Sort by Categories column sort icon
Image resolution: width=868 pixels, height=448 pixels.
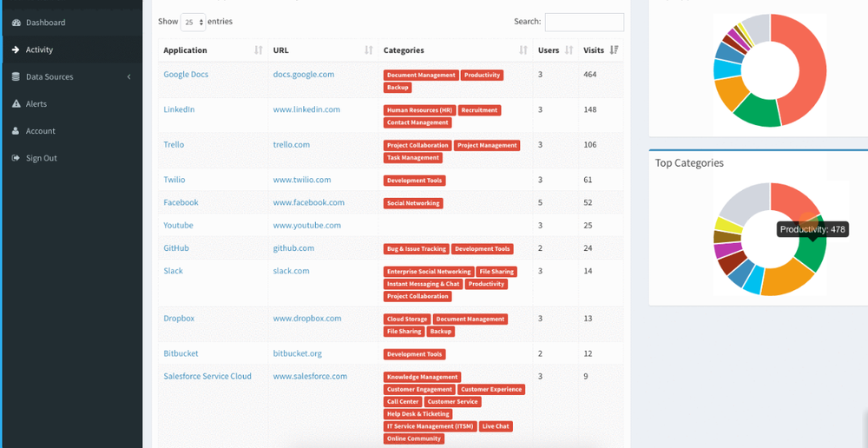(x=523, y=50)
